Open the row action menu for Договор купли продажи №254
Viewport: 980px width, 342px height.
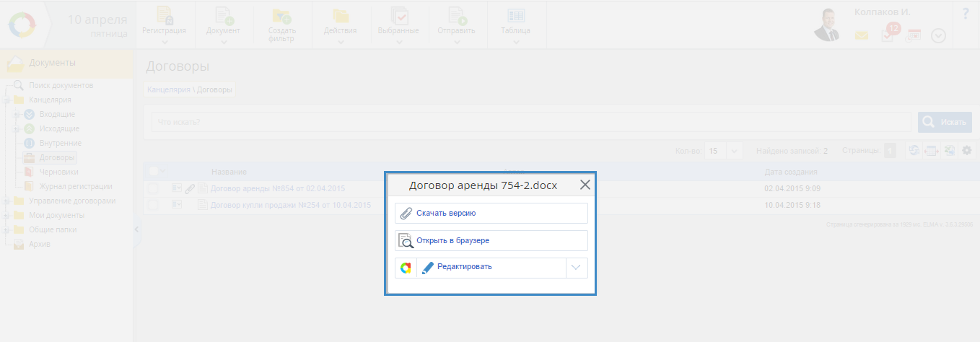click(x=176, y=205)
